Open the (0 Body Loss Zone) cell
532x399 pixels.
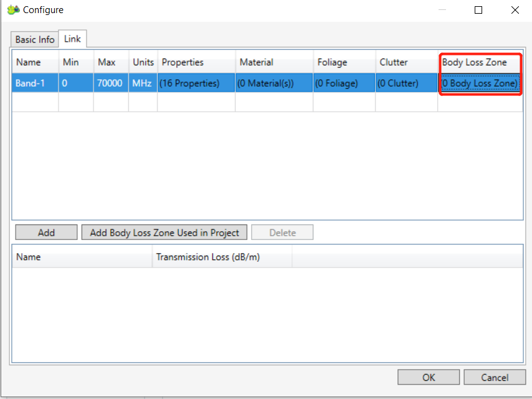(x=480, y=83)
